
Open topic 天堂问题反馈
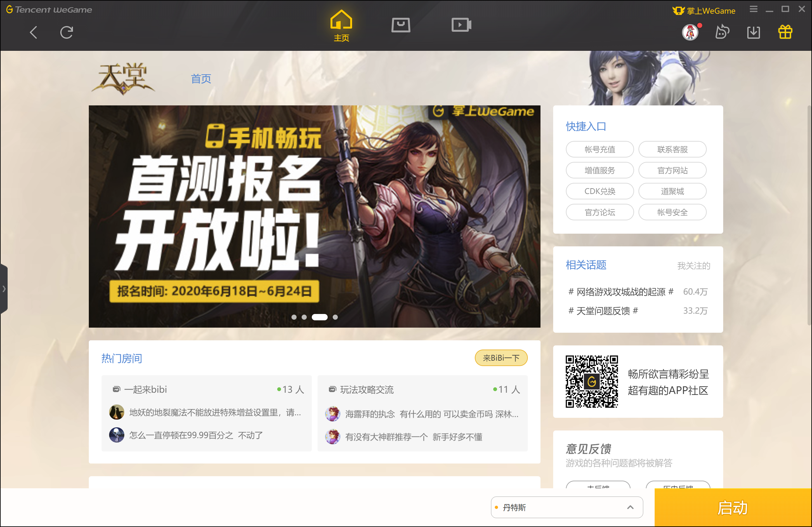pos(603,311)
